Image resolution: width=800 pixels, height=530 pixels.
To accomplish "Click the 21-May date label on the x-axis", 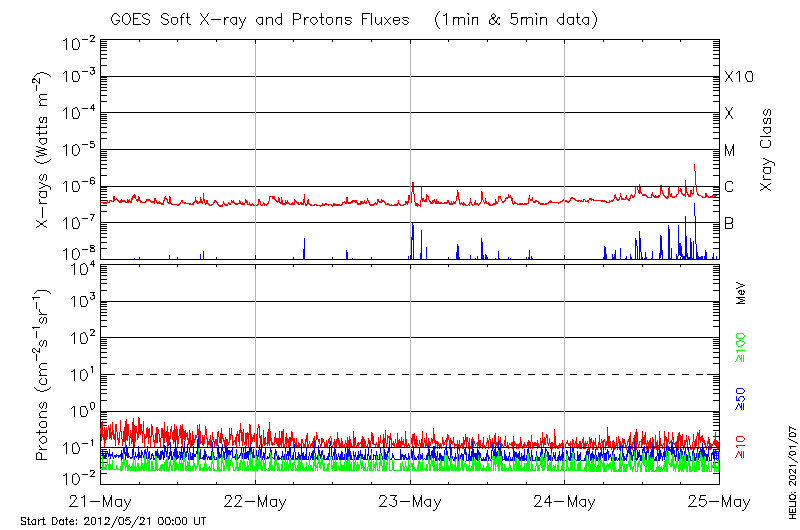I will click(100, 501).
